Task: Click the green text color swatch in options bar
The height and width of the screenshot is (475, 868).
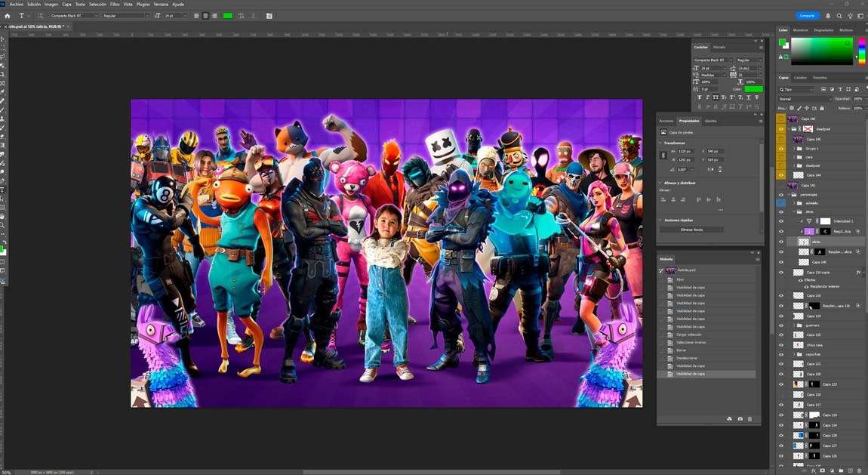Action: pos(227,15)
